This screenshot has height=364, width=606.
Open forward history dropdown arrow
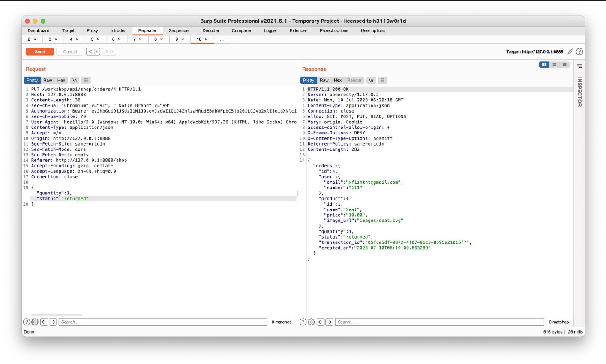(113, 51)
